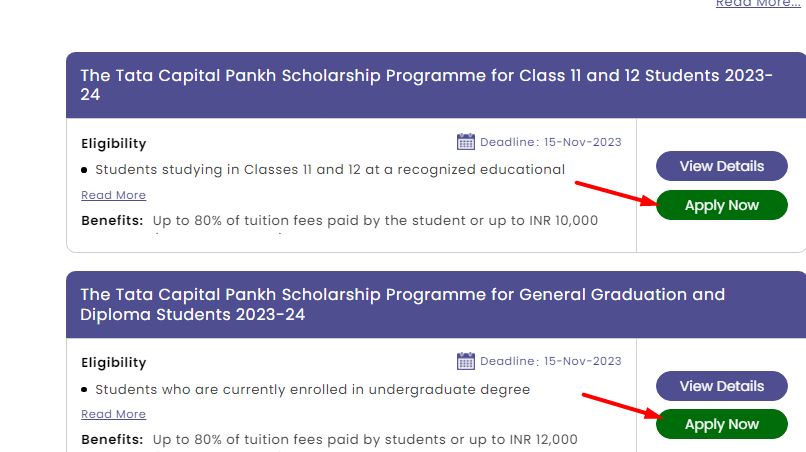Select the deadline text in Graduation and Diploma card
806x452 pixels.
click(x=551, y=361)
